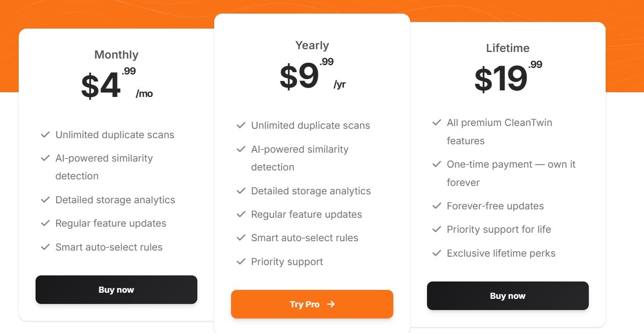
Task: Click the checkmark beside Priority support in Yearly
Action: click(241, 261)
